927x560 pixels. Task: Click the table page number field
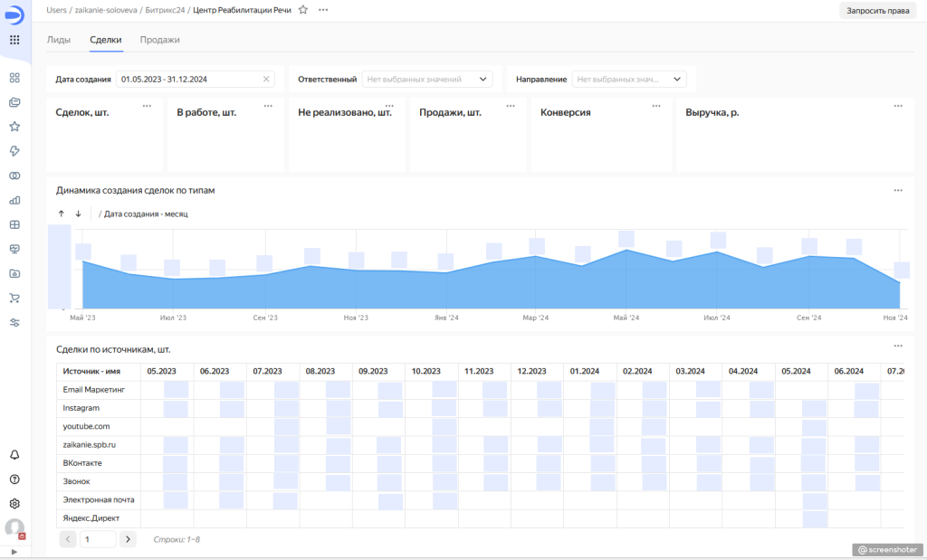pyautogui.click(x=98, y=539)
